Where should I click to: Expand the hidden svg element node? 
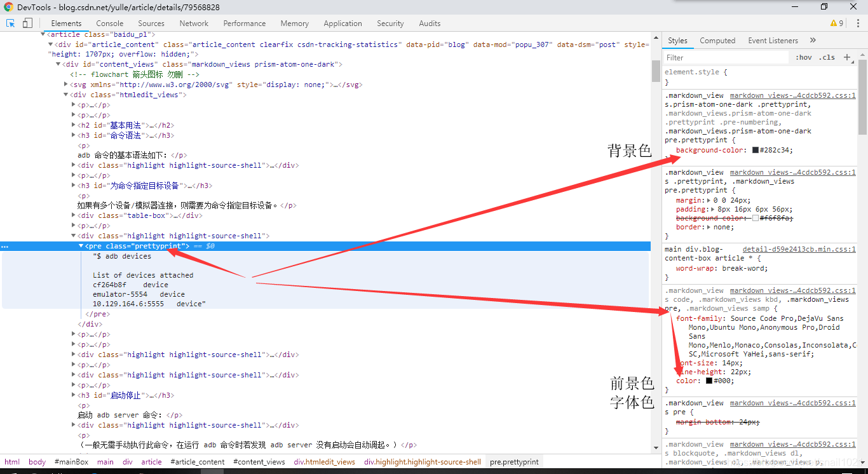click(66, 85)
